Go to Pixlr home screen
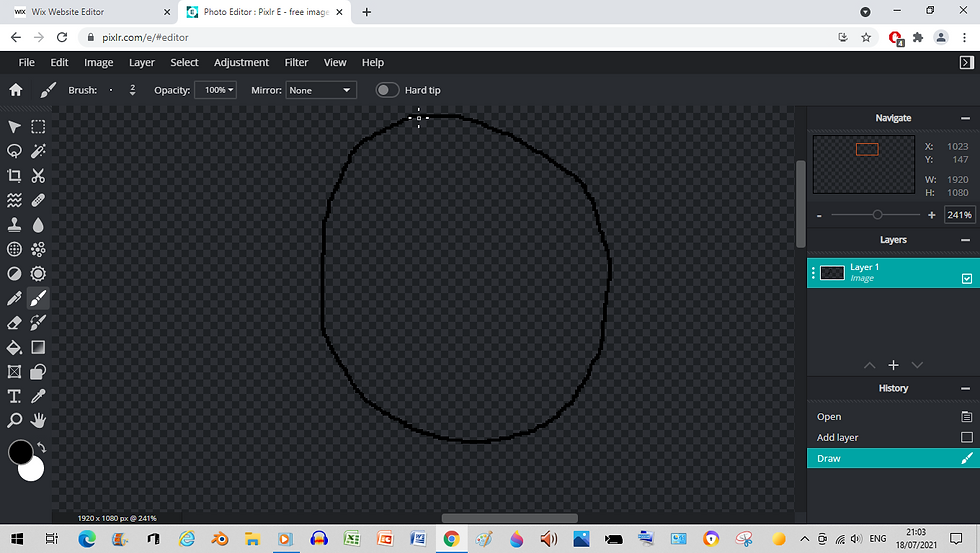980x553 pixels. 16,90
